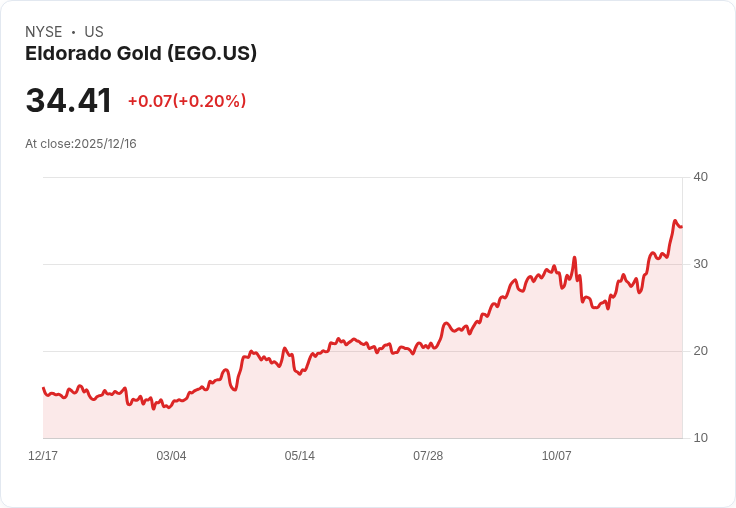736x508 pixels.
Task: Select the 10/07 date on x-axis
Action: [x=556, y=456]
